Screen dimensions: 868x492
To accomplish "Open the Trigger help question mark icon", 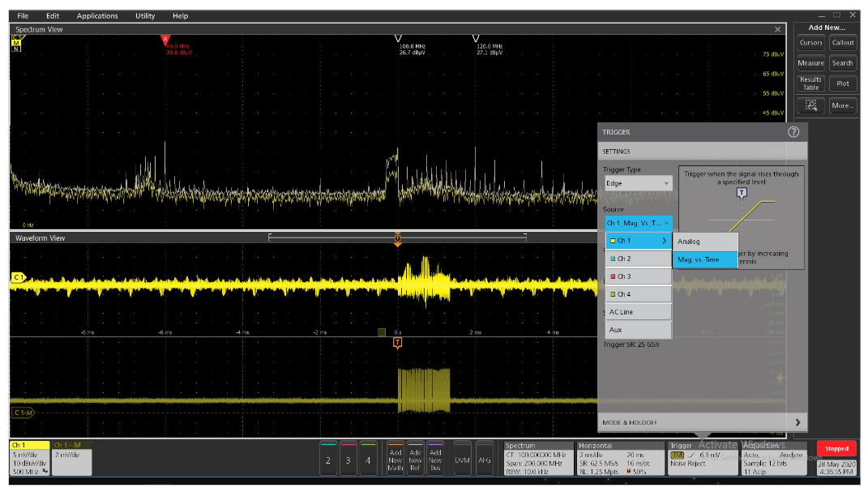I will tap(793, 132).
